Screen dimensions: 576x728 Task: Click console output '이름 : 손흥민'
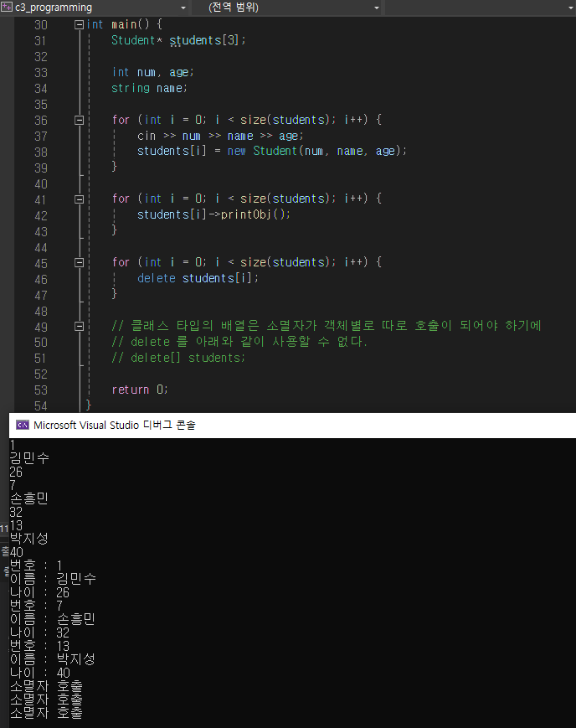[53, 619]
